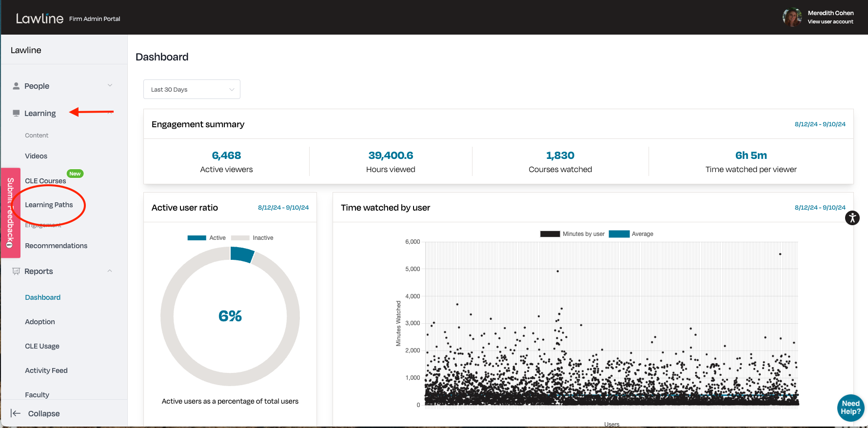The height and width of the screenshot is (428, 868).
Task: Click the Lawline logo in header
Action: (39, 19)
